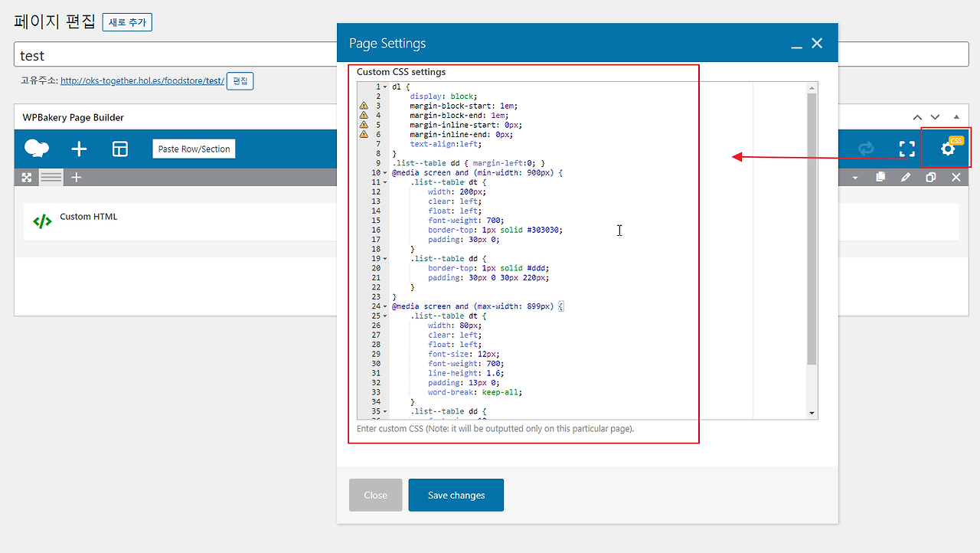Move WPBakery panel down with chevron
This screenshot has height=553, width=980.
pos(935,117)
